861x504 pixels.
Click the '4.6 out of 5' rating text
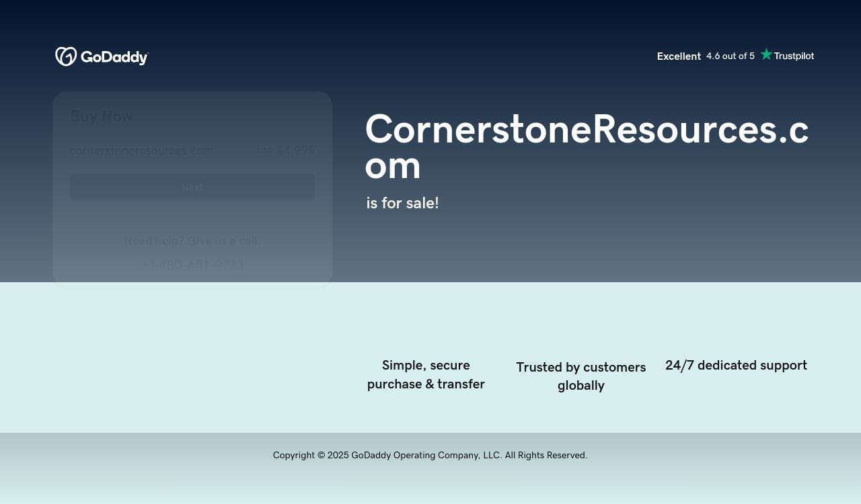(730, 56)
